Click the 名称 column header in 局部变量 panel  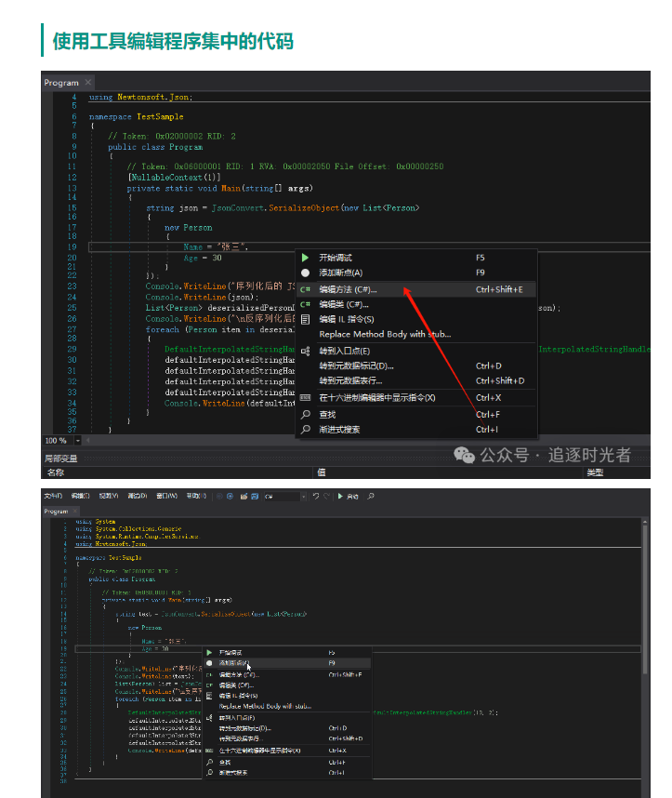point(56,472)
